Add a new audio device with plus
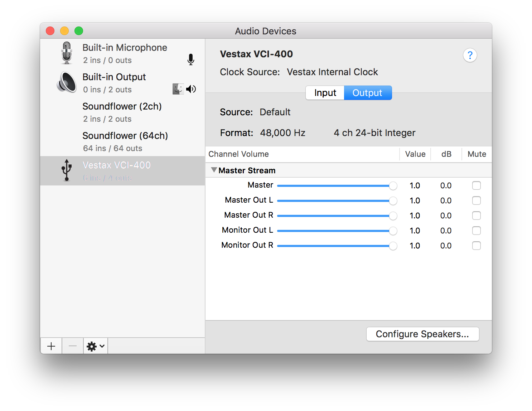The width and height of the screenshot is (532, 411). click(x=51, y=346)
